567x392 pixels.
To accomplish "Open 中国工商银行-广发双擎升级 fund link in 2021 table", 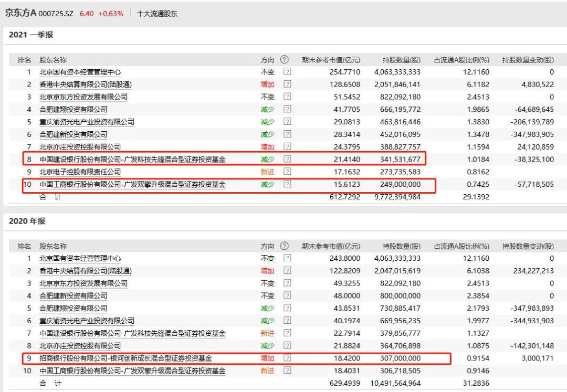I will point(132,184).
